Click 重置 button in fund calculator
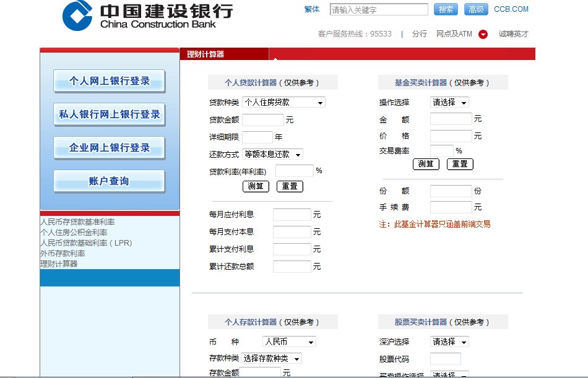 click(x=459, y=164)
